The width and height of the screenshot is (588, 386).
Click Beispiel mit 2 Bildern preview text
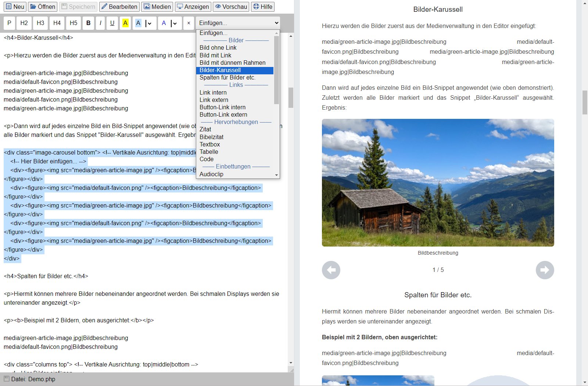click(x=380, y=337)
